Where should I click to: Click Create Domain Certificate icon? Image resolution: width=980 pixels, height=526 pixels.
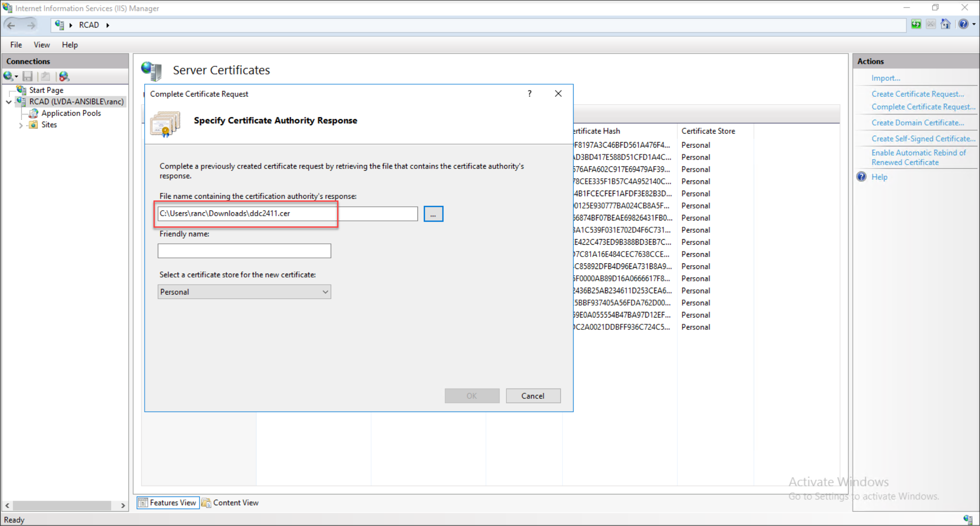[x=917, y=123]
